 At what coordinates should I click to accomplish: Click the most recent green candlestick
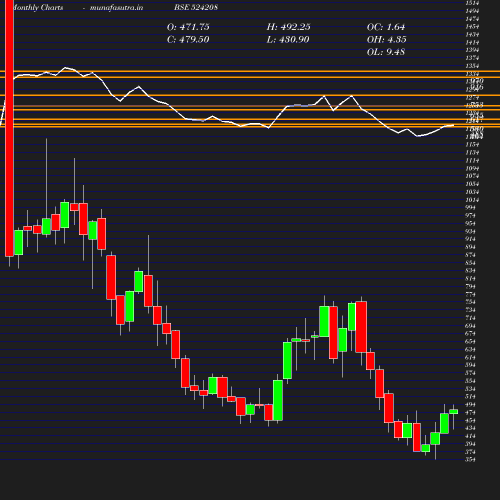(x=453, y=412)
